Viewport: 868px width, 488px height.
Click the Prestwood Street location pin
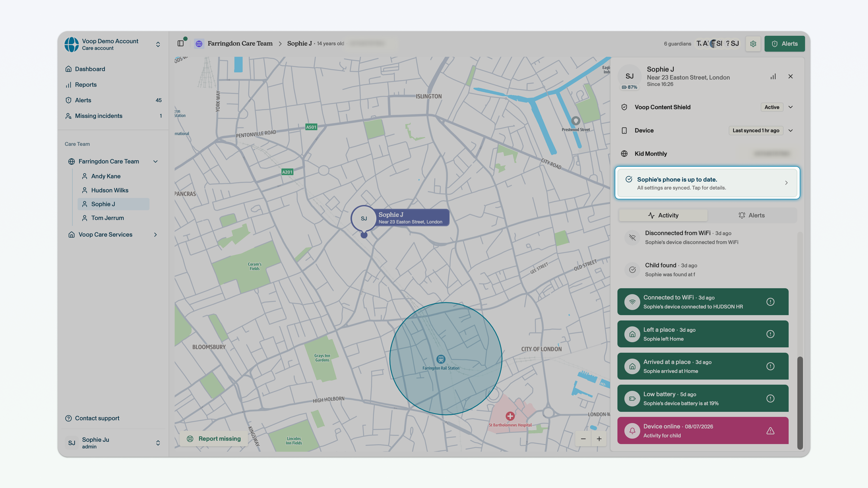[x=576, y=121]
